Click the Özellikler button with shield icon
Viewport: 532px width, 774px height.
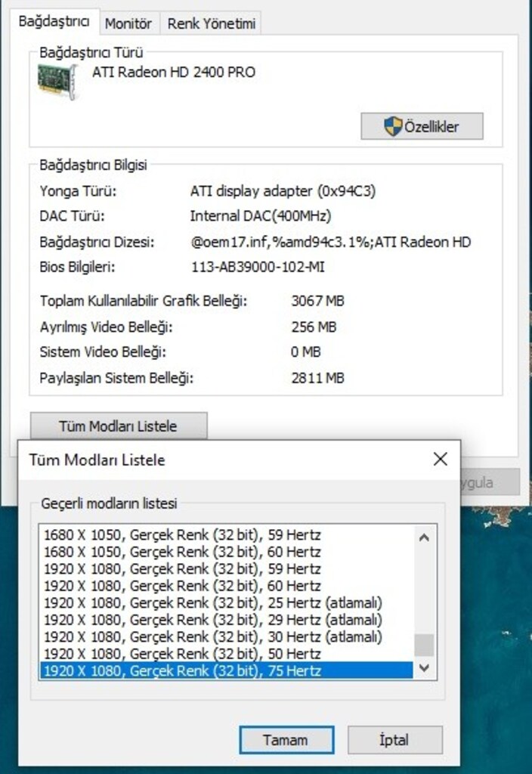point(422,126)
